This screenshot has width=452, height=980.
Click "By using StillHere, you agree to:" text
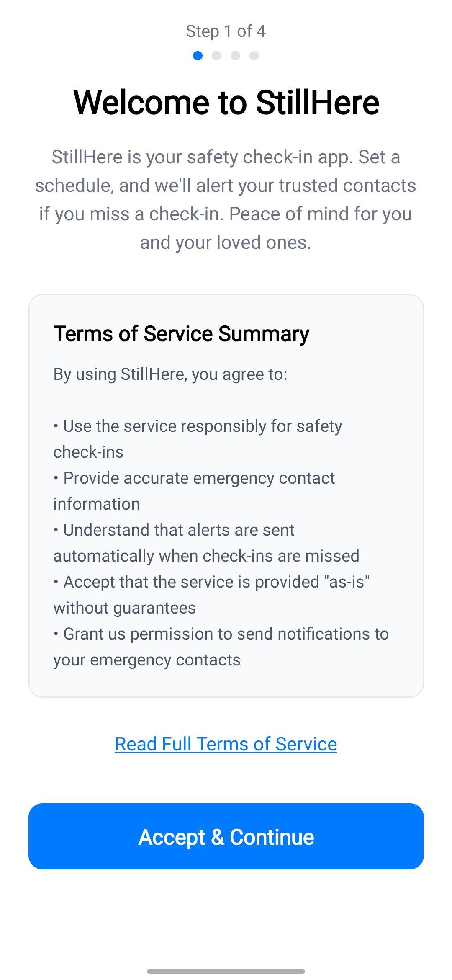(x=170, y=374)
